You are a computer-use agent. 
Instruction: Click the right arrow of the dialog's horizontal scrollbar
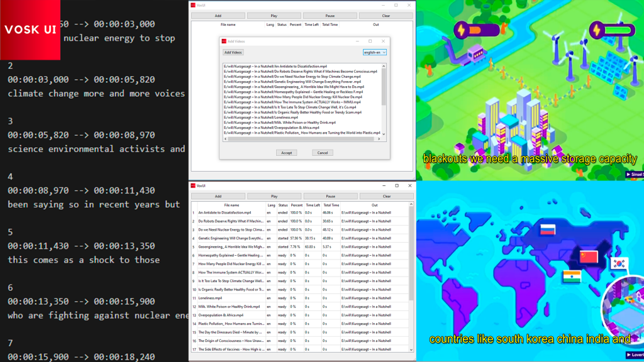point(379,139)
